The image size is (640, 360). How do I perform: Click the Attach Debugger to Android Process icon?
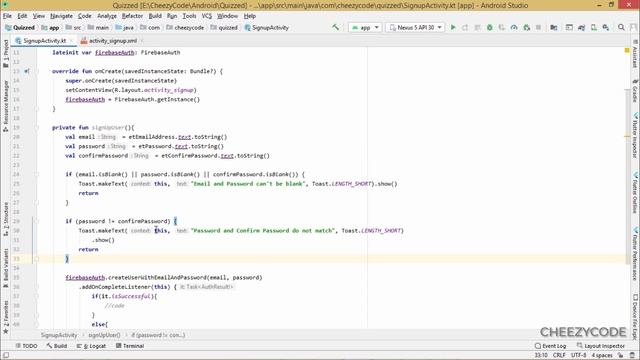(527, 27)
